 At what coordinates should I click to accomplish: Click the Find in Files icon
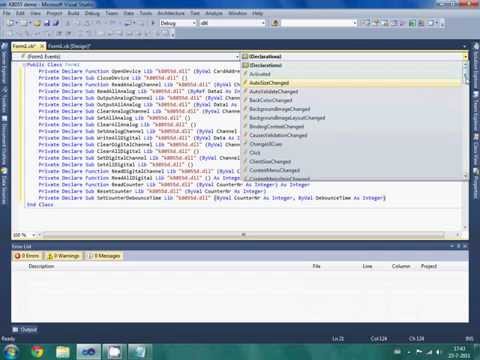pyautogui.click(x=275, y=23)
